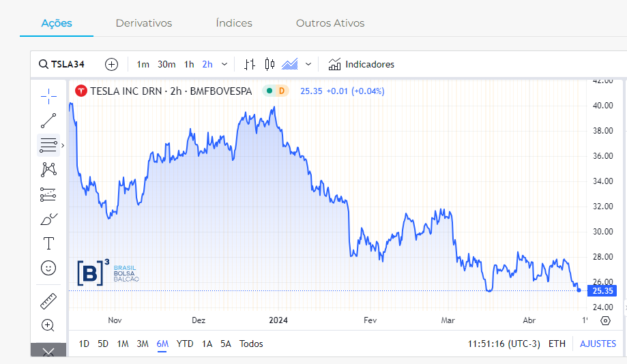Switch to the Derivativos tab
The height and width of the screenshot is (364, 627).
[144, 23]
